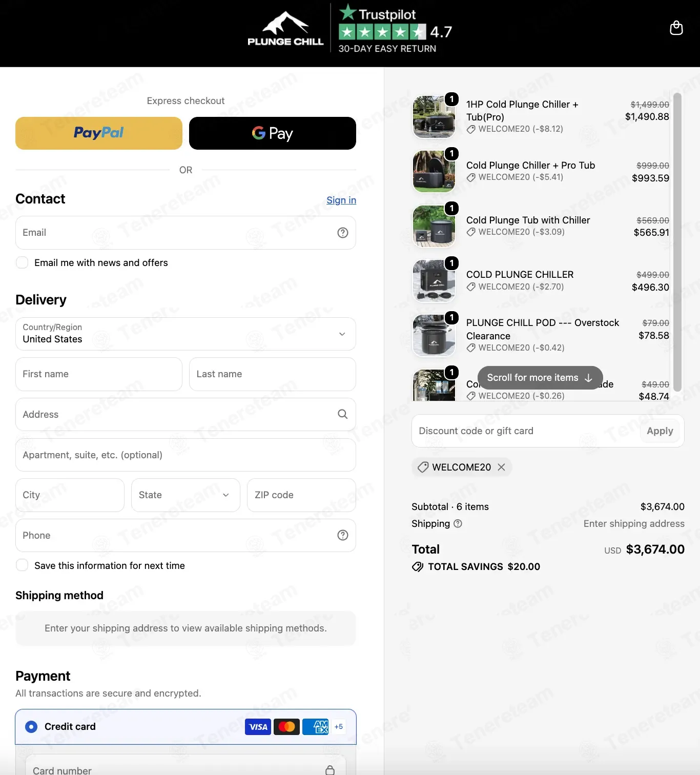Focus the City input field
The width and height of the screenshot is (700, 775).
[x=70, y=495]
